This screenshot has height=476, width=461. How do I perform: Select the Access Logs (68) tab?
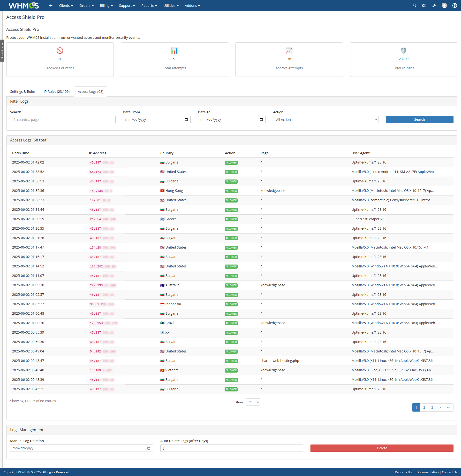tap(91, 92)
